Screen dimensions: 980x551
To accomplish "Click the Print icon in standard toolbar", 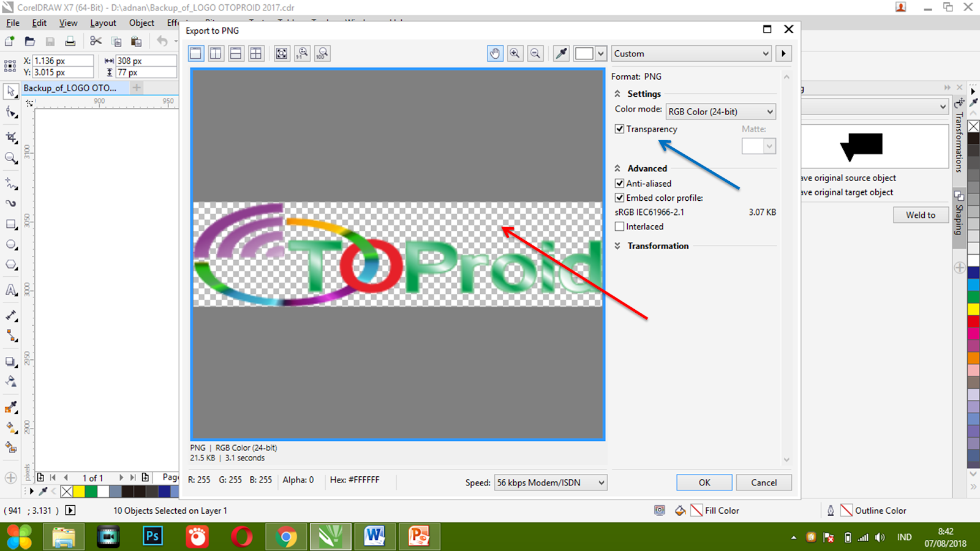I will (70, 41).
